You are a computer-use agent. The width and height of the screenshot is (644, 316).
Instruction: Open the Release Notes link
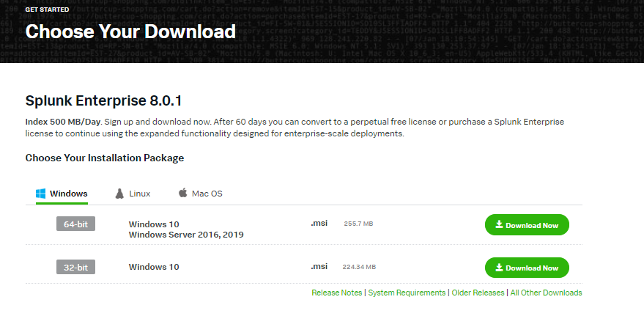tap(336, 293)
